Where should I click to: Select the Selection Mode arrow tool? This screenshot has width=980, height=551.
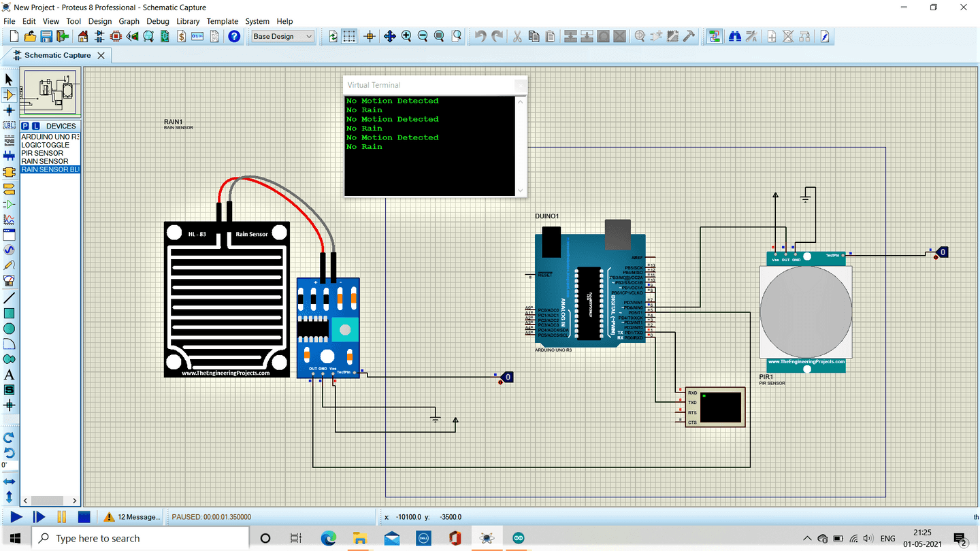(x=9, y=80)
